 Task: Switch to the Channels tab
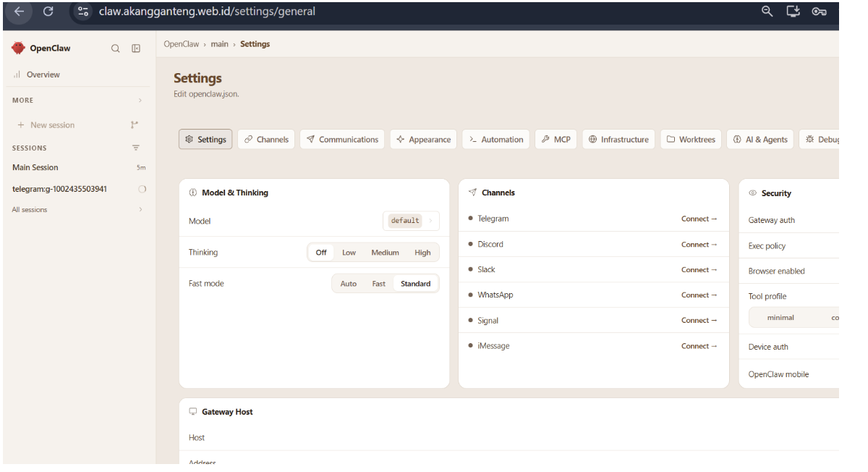[x=266, y=140]
